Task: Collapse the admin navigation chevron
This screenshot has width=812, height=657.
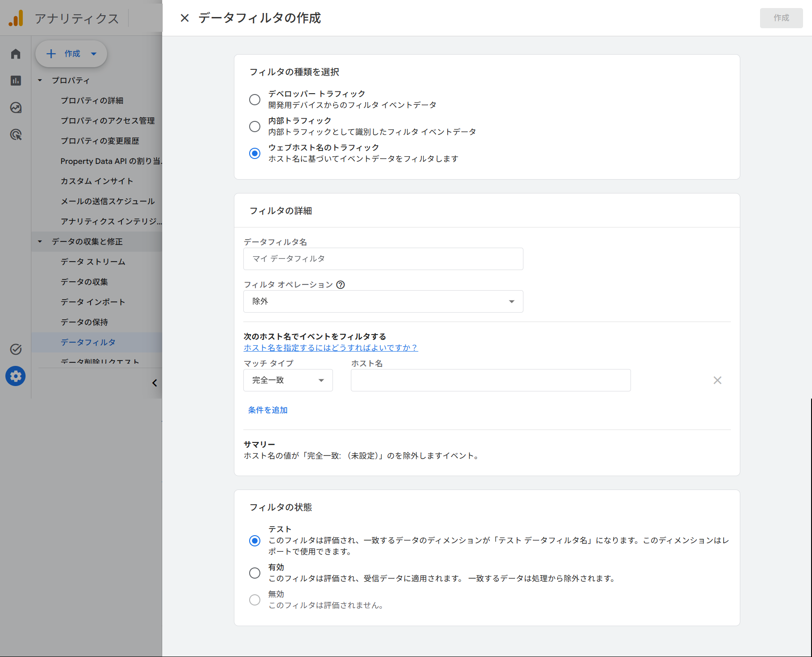Action: click(155, 383)
